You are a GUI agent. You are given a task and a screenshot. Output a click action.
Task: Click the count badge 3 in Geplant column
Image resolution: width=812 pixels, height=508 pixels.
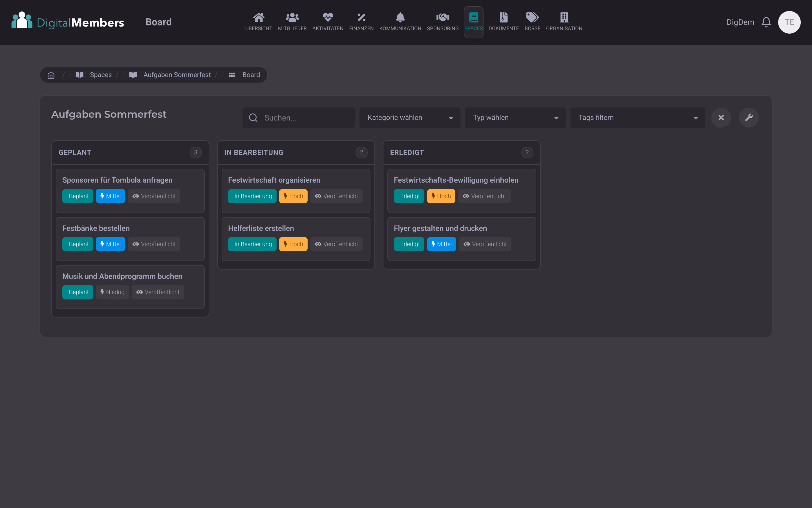coord(196,152)
